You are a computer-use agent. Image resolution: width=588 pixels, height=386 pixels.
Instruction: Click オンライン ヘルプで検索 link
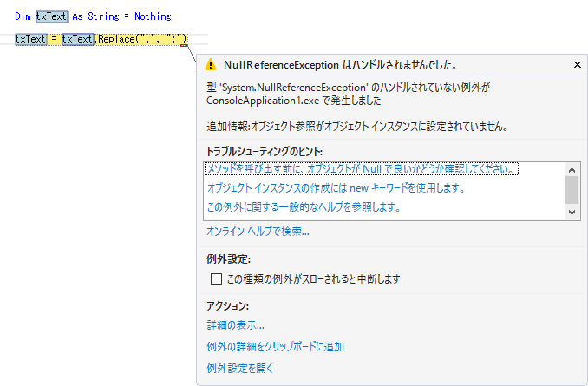pos(258,231)
